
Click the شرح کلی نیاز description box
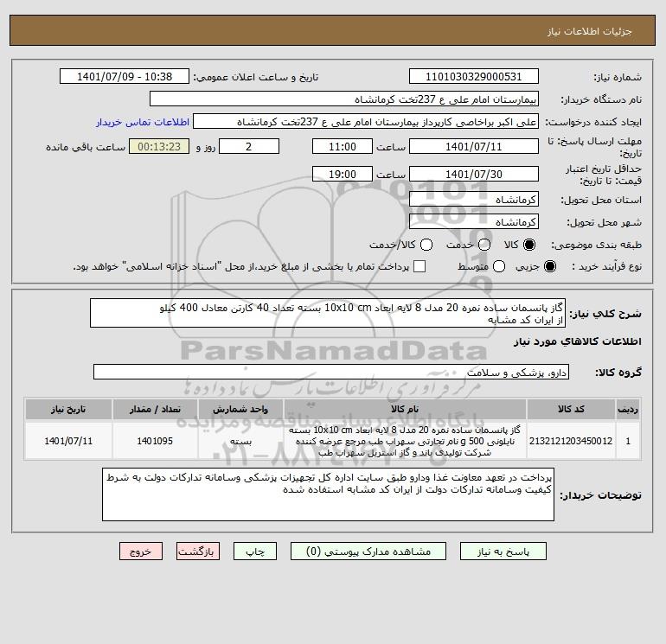(x=328, y=313)
